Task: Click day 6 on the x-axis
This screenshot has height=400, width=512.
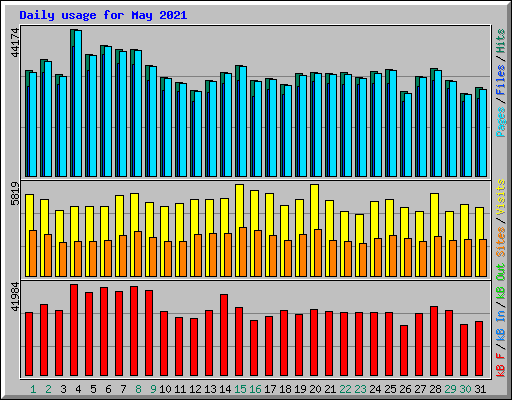Action: tap(108, 389)
